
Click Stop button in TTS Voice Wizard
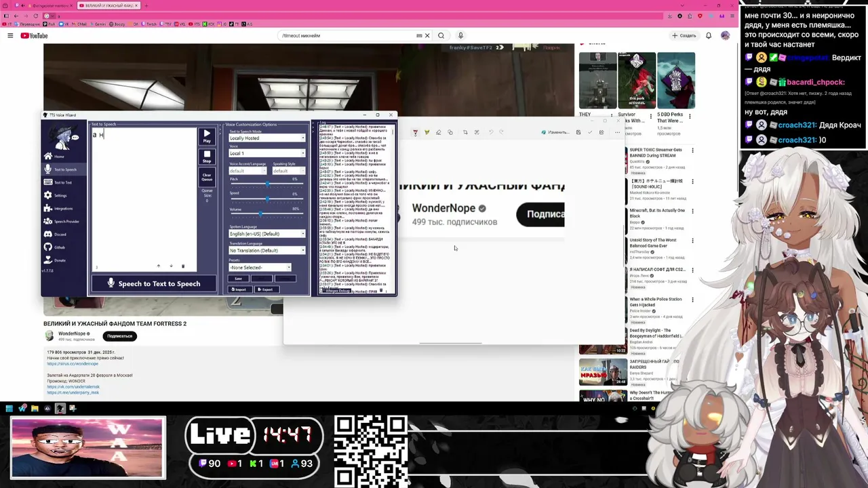207,157
